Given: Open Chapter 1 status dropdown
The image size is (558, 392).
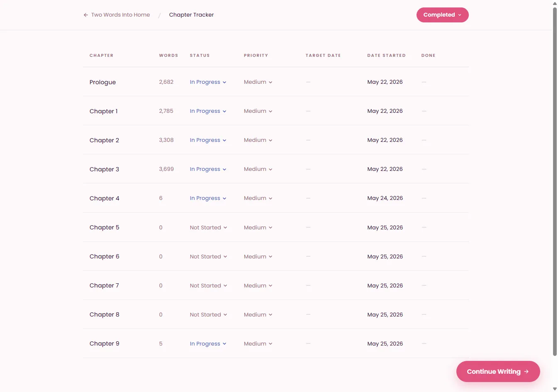Looking at the screenshot, I should click(x=208, y=111).
